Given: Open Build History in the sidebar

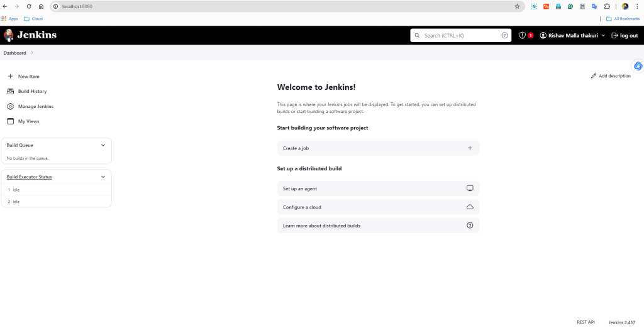Looking at the screenshot, I should [x=27, y=91].
